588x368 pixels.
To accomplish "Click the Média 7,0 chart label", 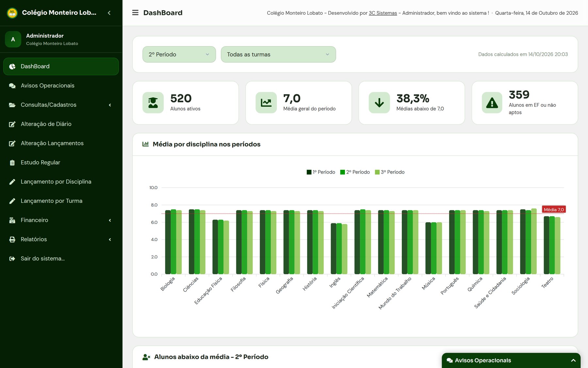I will (554, 210).
